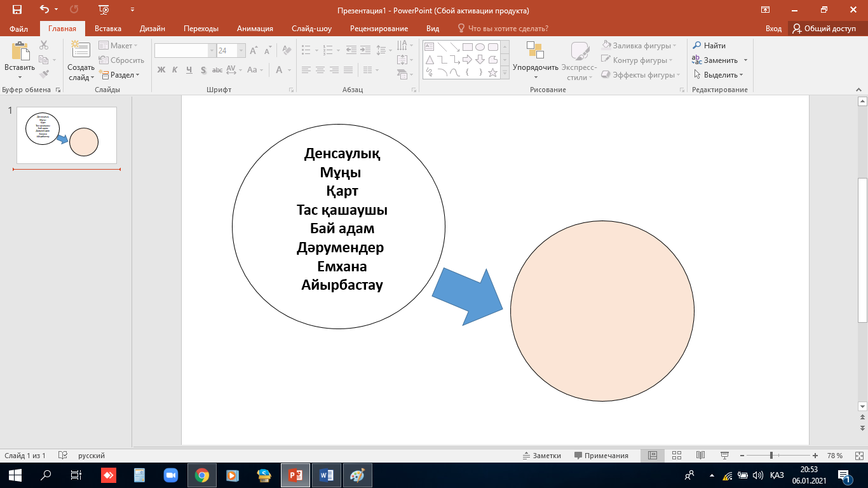This screenshot has height=488, width=868.
Task: Open slide sorter view in status bar
Action: point(677,456)
